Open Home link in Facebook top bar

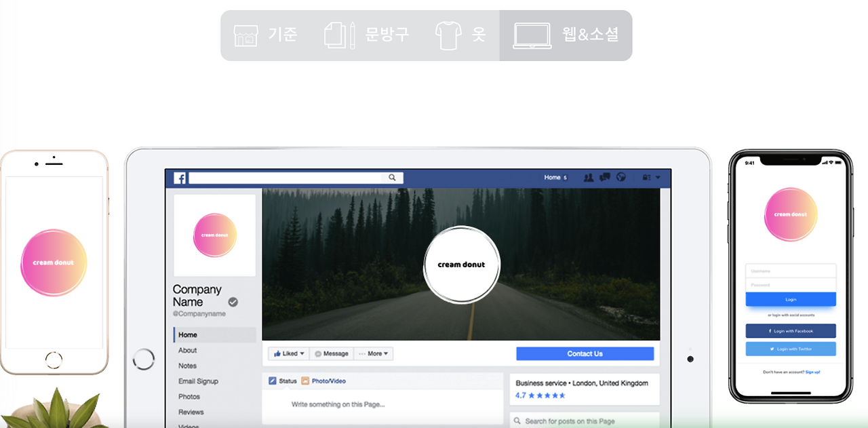(552, 178)
